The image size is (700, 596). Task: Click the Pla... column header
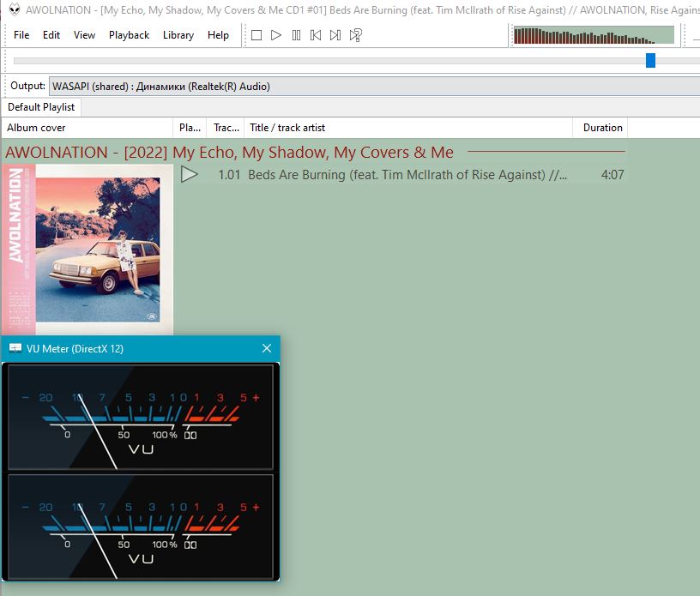pyautogui.click(x=190, y=128)
